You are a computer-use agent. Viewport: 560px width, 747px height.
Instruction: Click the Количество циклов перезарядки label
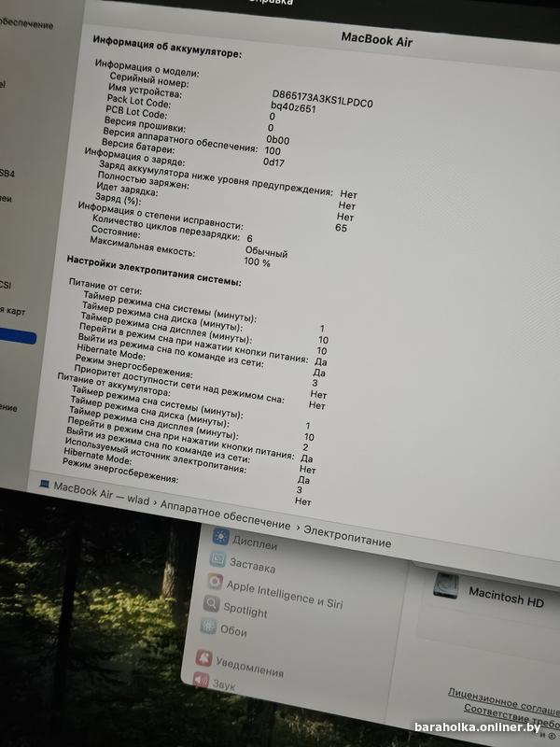[166, 227]
